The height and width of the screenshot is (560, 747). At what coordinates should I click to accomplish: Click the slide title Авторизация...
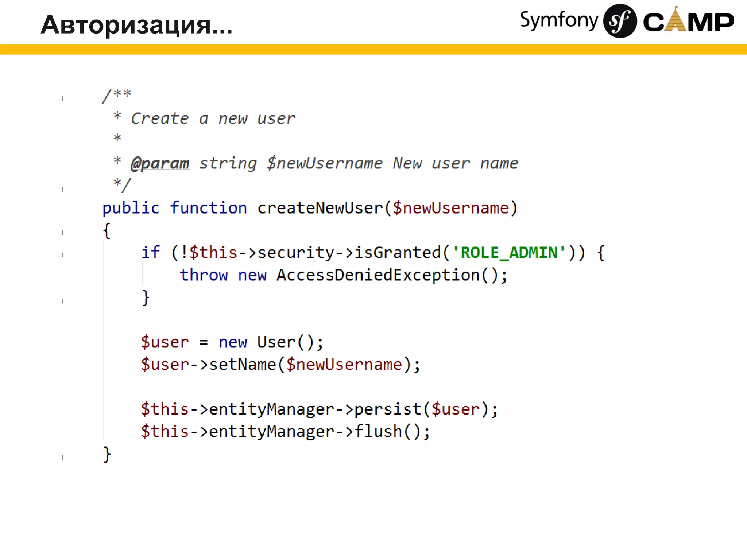pyautogui.click(x=136, y=25)
